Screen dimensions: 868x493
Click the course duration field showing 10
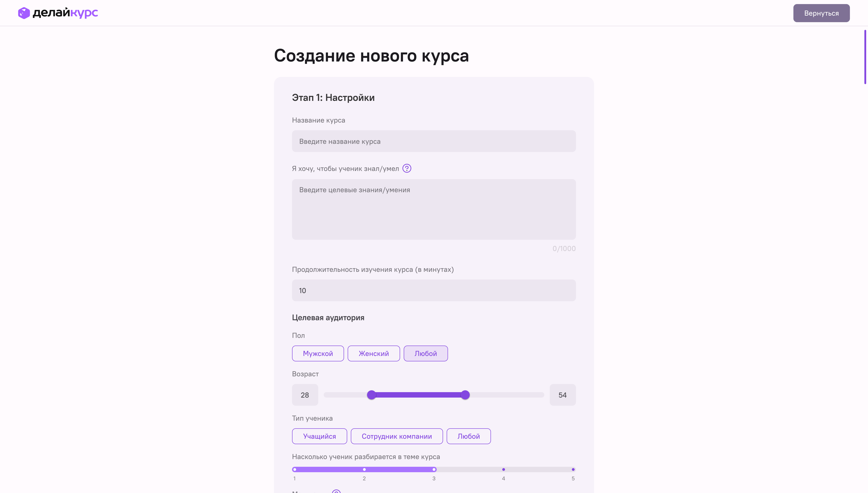pyautogui.click(x=434, y=290)
